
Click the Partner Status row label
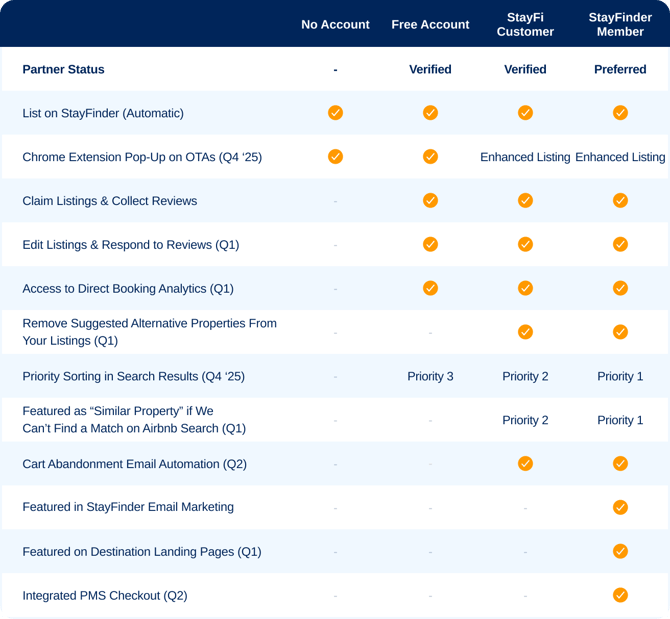[63, 69]
